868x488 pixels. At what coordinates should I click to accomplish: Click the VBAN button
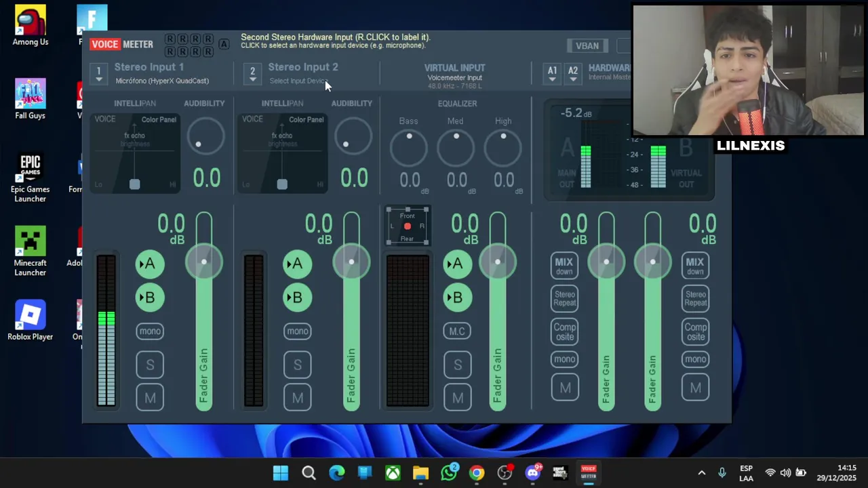587,45
